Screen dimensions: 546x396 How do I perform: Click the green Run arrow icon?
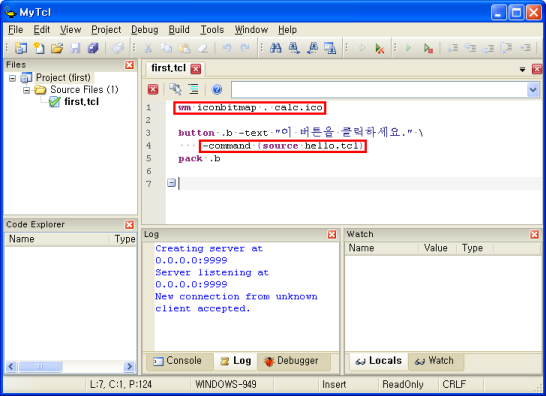[408, 48]
